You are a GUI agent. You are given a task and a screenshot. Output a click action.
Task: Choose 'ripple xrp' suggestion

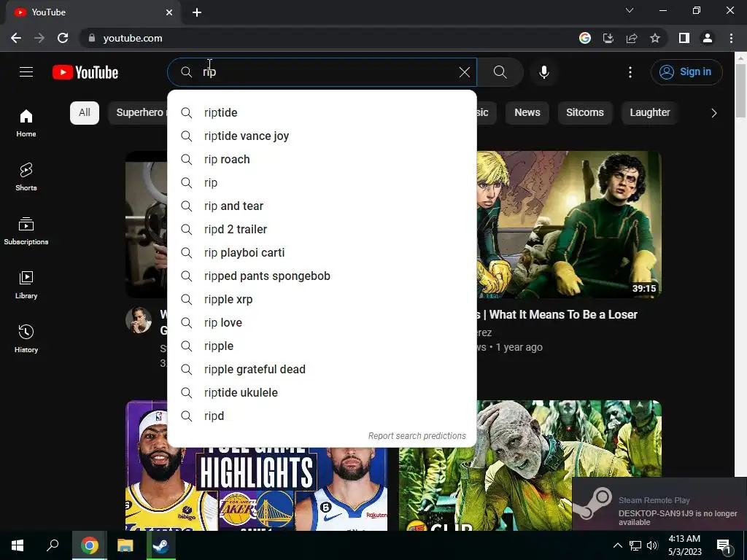(322, 300)
